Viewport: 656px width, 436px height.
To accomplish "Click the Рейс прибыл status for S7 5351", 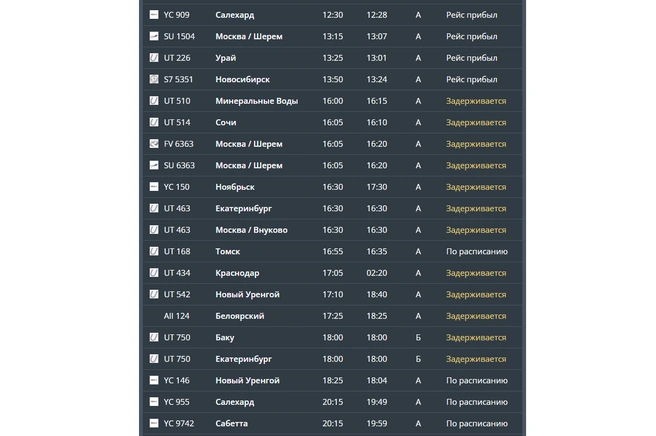I will (x=472, y=79).
